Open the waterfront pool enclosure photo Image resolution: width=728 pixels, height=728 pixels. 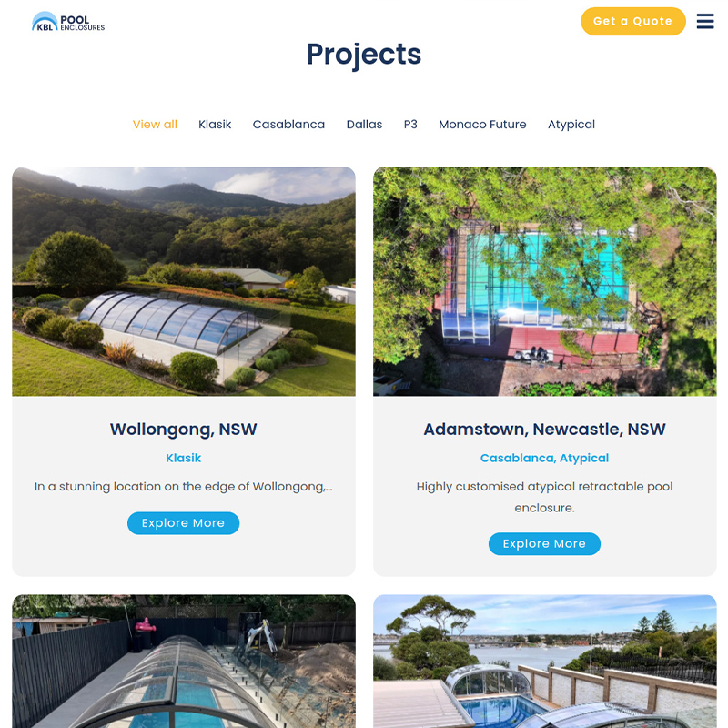[x=544, y=662]
